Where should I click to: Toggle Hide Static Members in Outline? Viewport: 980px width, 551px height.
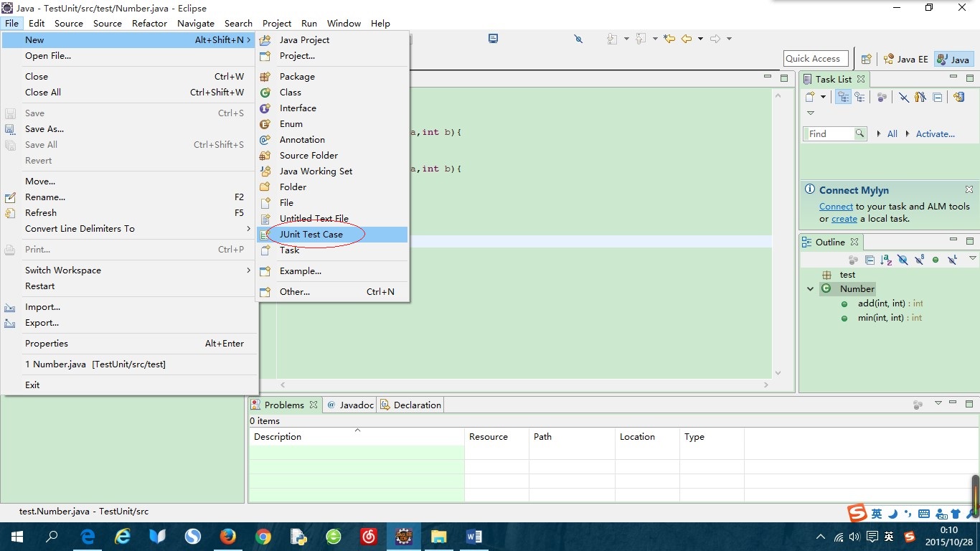[x=919, y=260]
